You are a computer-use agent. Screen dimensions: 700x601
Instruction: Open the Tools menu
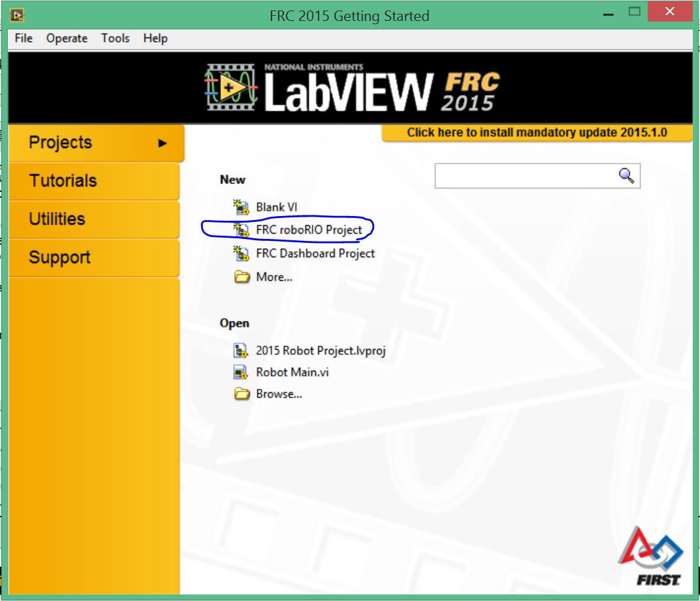click(115, 39)
